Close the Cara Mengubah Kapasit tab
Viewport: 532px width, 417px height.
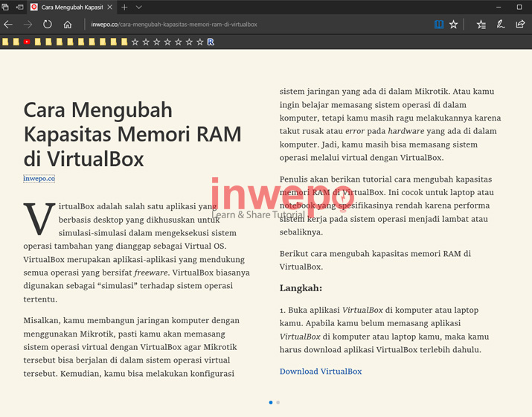pyautogui.click(x=109, y=7)
